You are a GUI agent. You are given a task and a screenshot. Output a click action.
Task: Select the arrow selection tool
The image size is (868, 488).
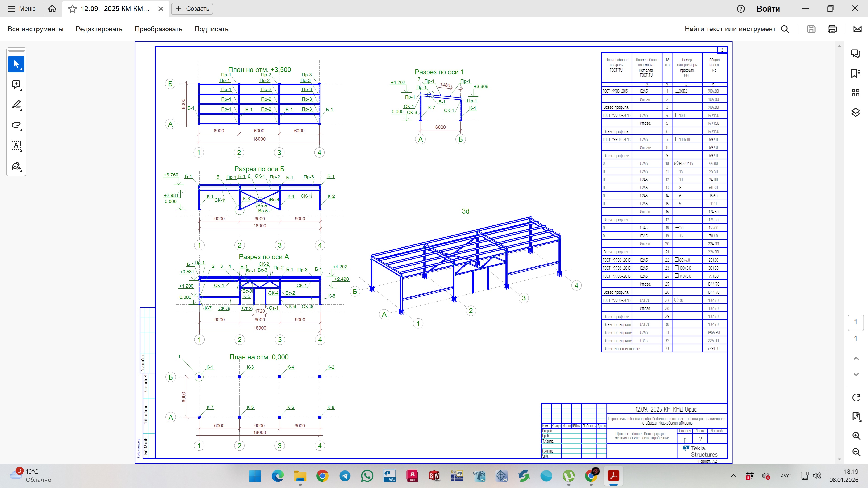coord(16,64)
